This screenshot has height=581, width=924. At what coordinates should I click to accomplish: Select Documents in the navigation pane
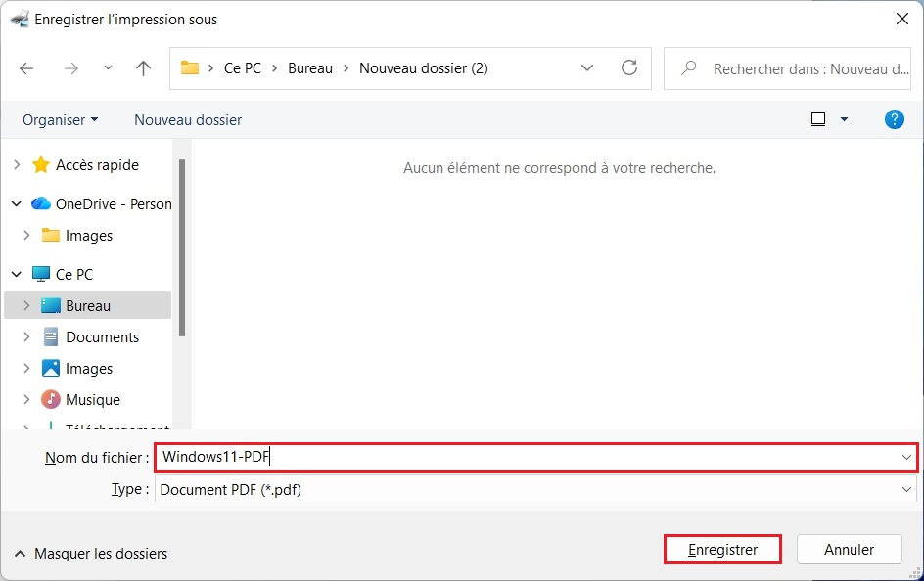coord(103,336)
